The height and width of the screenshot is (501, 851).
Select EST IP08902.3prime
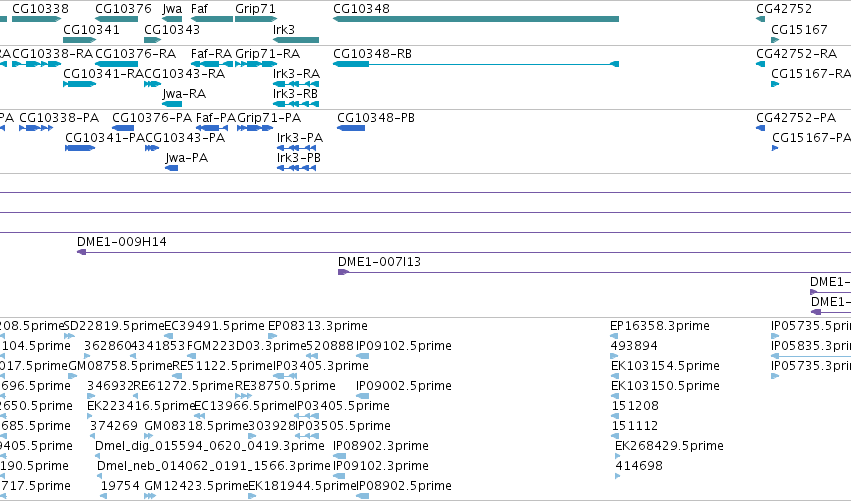(x=380, y=446)
